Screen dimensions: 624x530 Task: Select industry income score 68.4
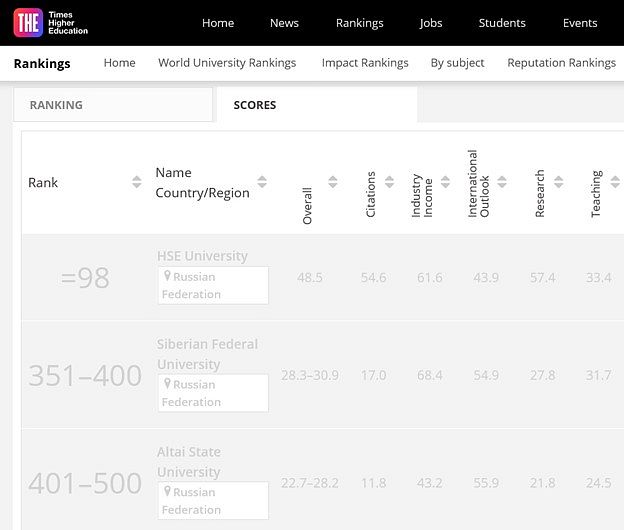[429, 375]
